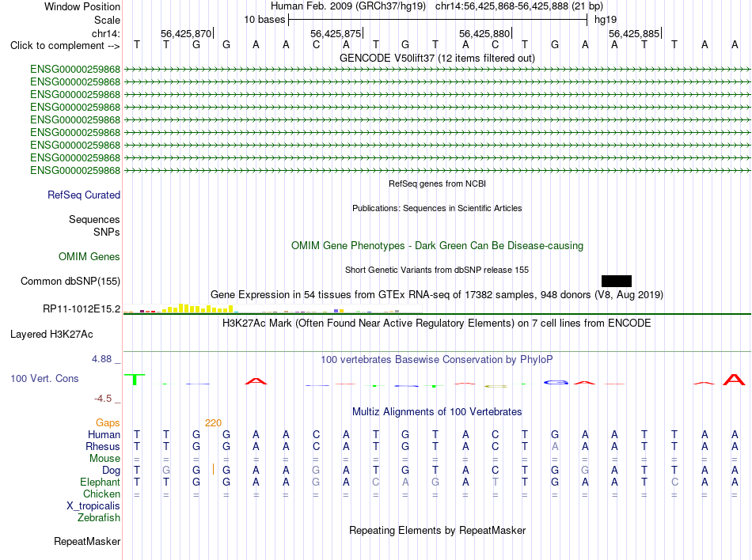Click the chr14: ruler label
The image size is (752, 560).
pos(106,33)
